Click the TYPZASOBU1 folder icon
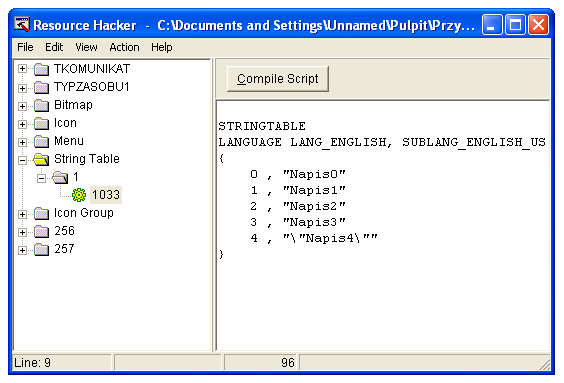The image size is (564, 383). tap(41, 87)
